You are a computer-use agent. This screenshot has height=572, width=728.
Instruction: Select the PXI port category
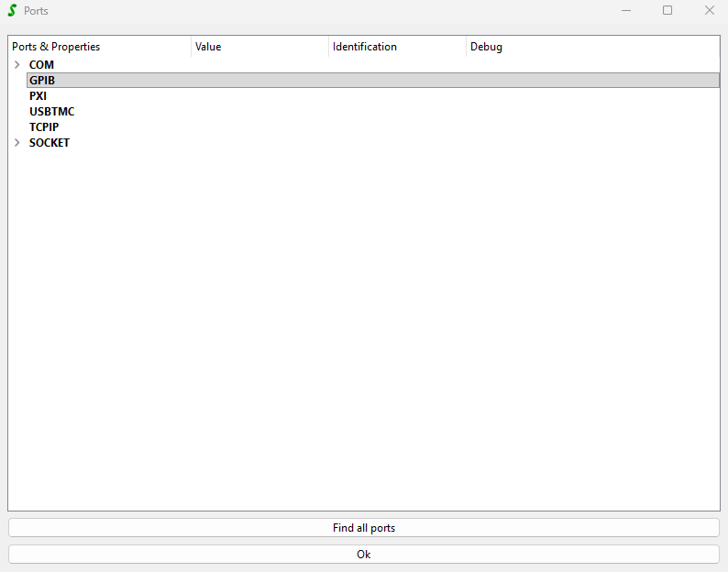pos(38,96)
